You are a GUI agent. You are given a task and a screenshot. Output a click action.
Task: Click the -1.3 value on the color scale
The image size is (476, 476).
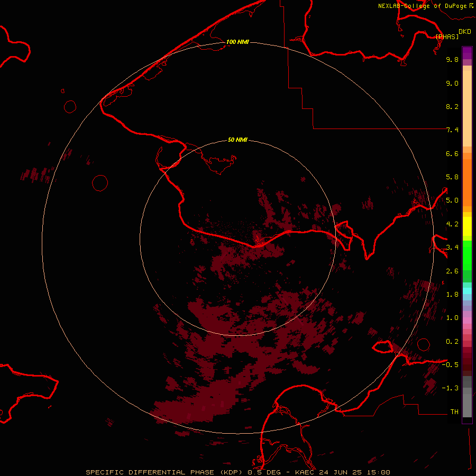[450, 388]
